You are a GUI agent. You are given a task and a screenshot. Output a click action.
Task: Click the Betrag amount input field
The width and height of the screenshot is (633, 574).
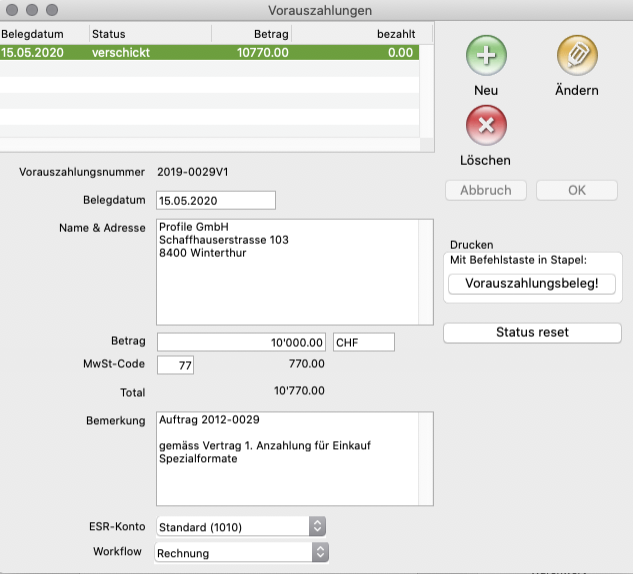242,342
